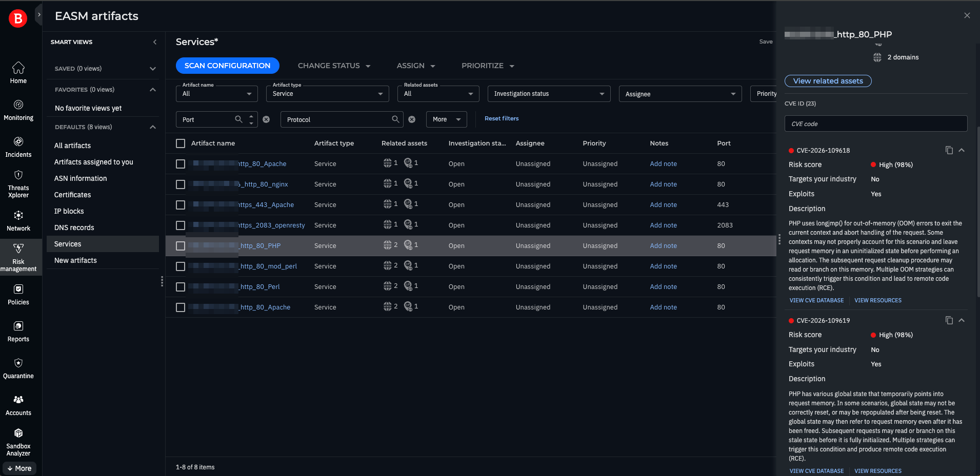Viewport: 980px width, 476px height.
Task: Launch Sandbox Analyzer
Action: [x=18, y=442]
